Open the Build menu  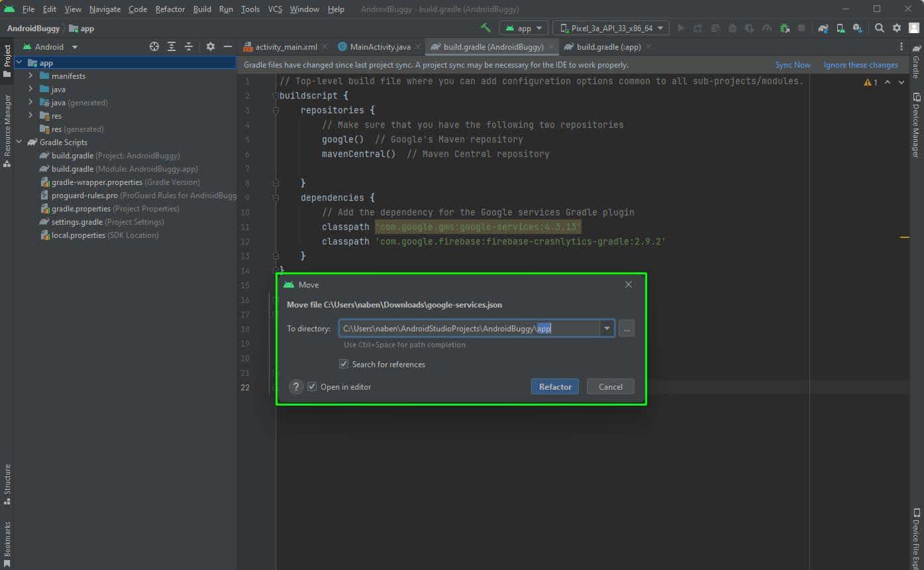pos(202,9)
